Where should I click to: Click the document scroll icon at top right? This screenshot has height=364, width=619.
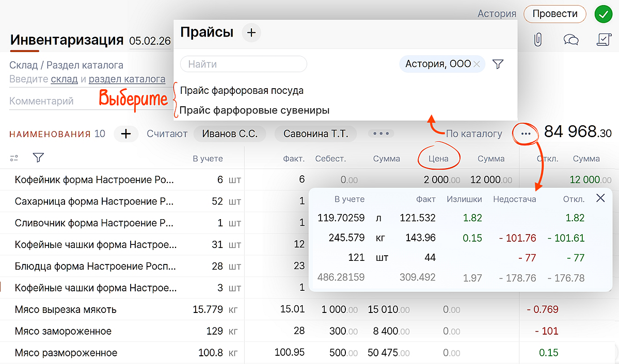pyautogui.click(x=602, y=40)
